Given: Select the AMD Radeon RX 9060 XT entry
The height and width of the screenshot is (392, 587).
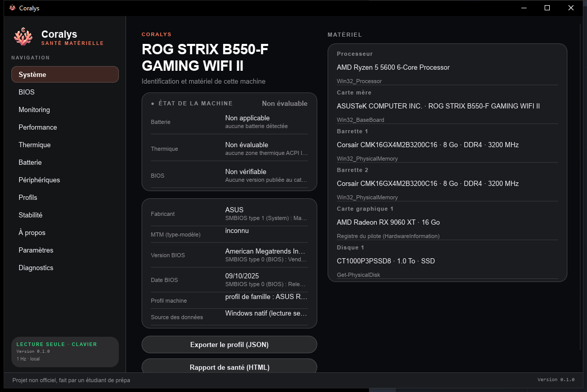Looking at the screenshot, I should point(388,222).
